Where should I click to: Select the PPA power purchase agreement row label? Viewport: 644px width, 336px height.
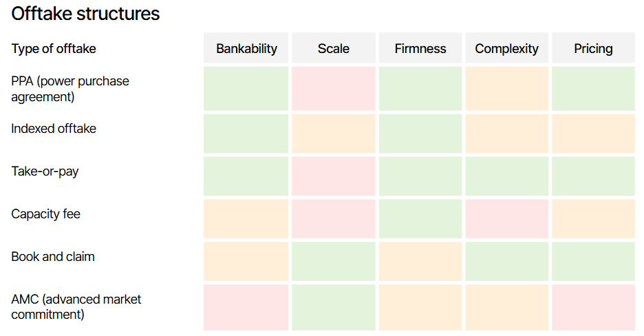[x=69, y=89]
